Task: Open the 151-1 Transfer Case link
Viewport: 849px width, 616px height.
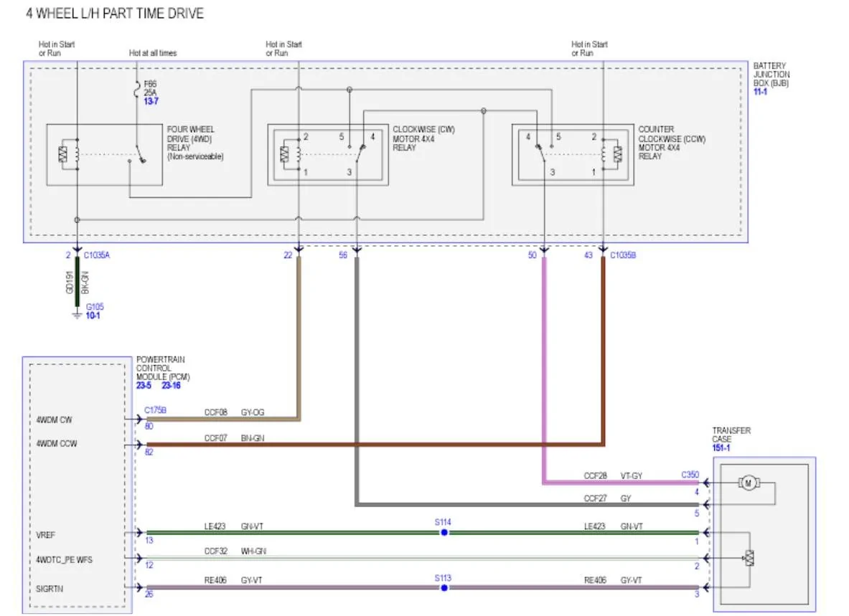Action: [721, 447]
